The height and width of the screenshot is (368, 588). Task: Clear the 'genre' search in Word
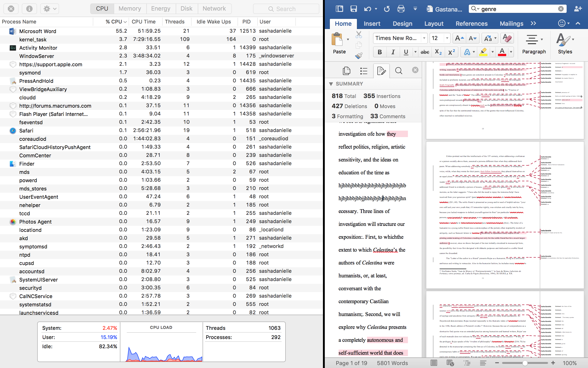click(x=561, y=9)
